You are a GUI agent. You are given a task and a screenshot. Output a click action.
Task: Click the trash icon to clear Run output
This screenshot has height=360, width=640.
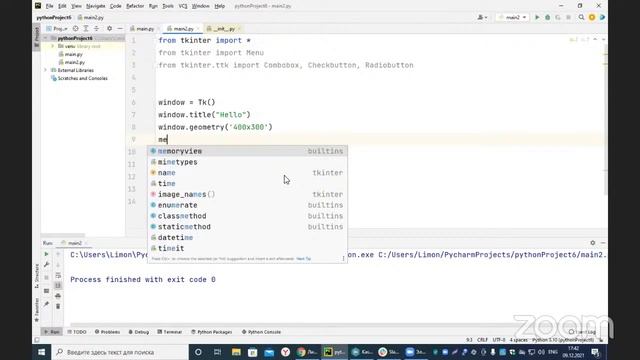pos(58,306)
